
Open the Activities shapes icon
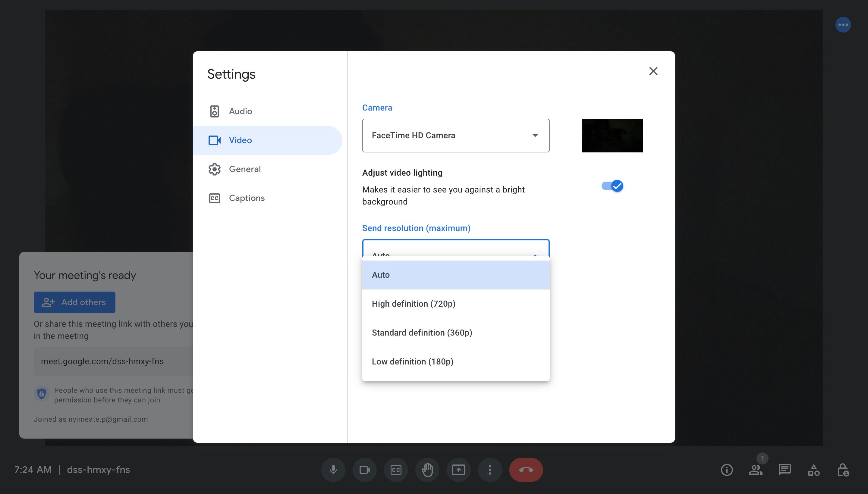814,470
